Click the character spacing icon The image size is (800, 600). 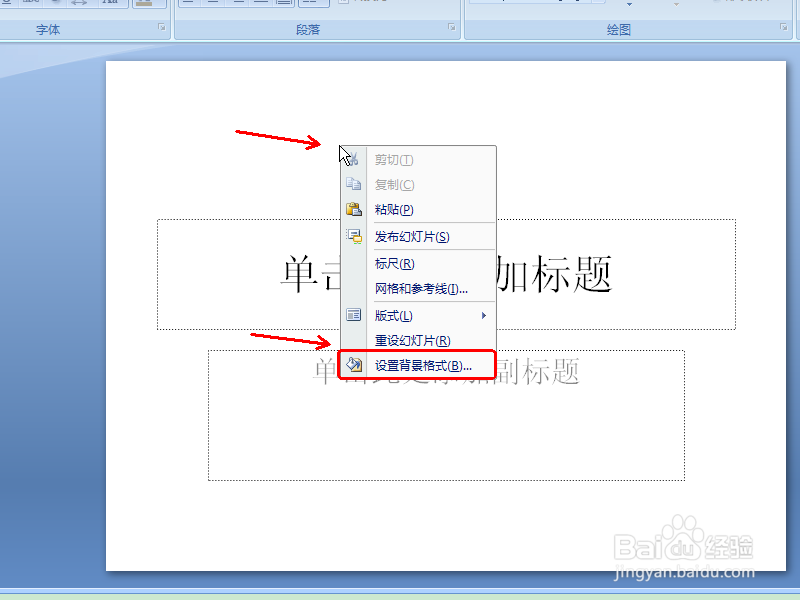pos(77,3)
